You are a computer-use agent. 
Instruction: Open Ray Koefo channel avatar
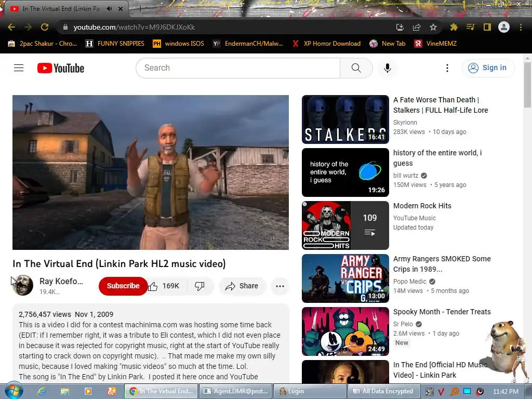23,285
